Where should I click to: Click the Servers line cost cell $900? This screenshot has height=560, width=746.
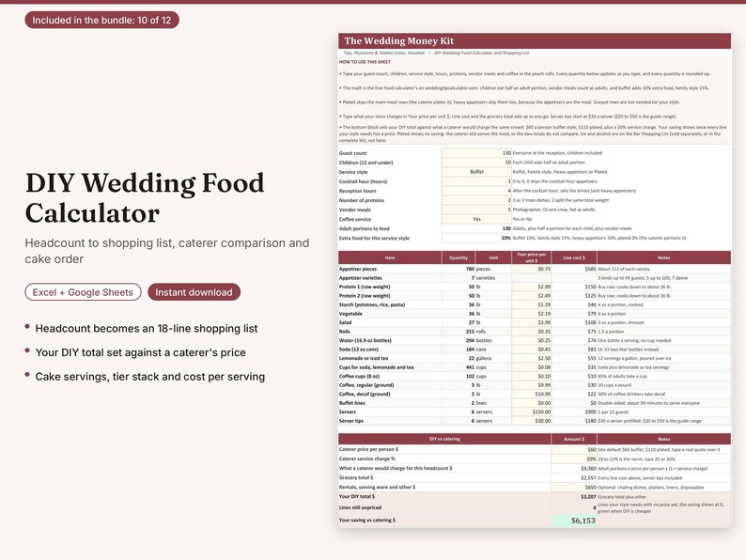tap(574, 412)
